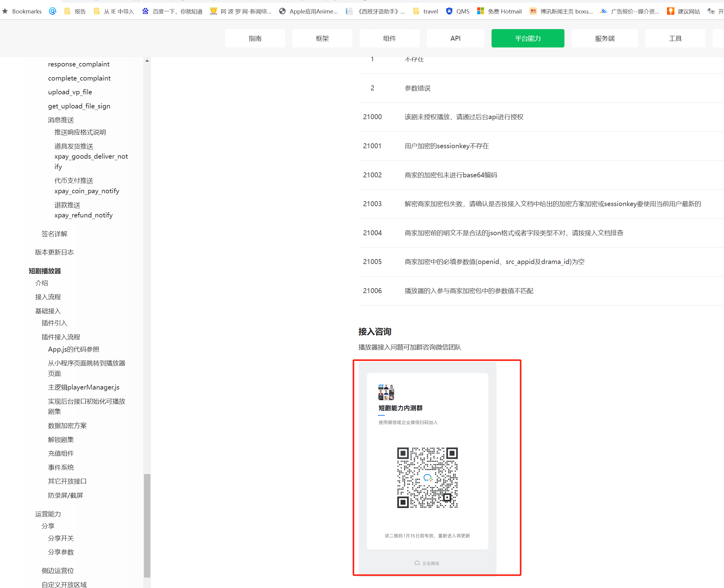This screenshot has height=588, width=724.
Task: Expand the 基础接入 section
Action: coord(48,311)
